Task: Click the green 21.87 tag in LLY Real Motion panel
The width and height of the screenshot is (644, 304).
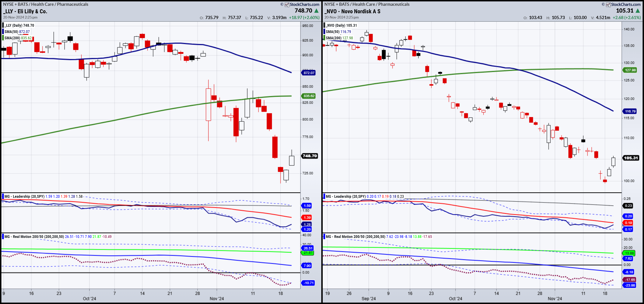Action: click(x=307, y=253)
